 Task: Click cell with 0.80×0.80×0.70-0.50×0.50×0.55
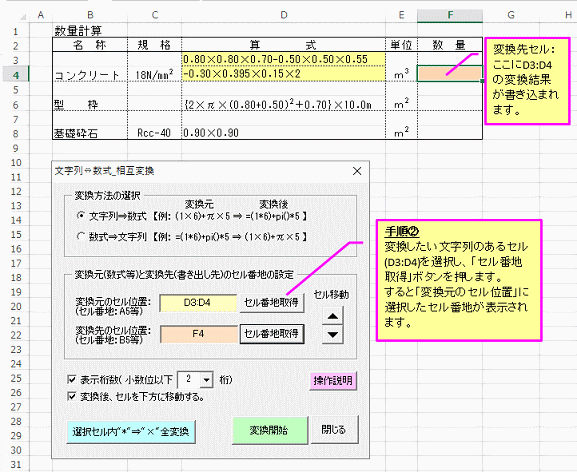pyautogui.click(x=283, y=59)
